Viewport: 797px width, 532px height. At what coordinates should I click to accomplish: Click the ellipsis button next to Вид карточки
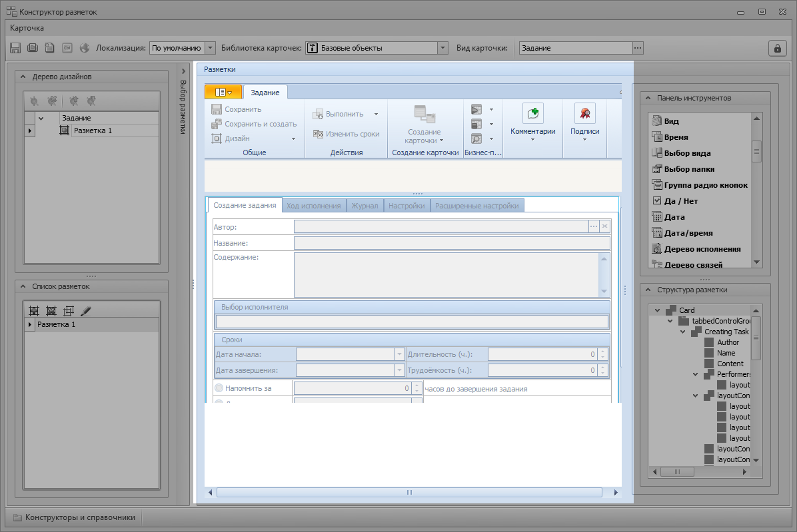click(638, 48)
